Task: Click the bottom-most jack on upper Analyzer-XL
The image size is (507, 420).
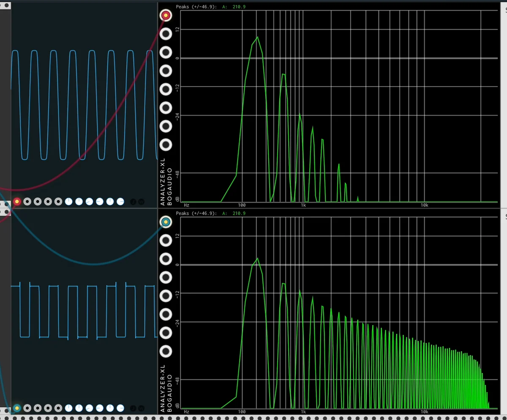Action: click(166, 145)
